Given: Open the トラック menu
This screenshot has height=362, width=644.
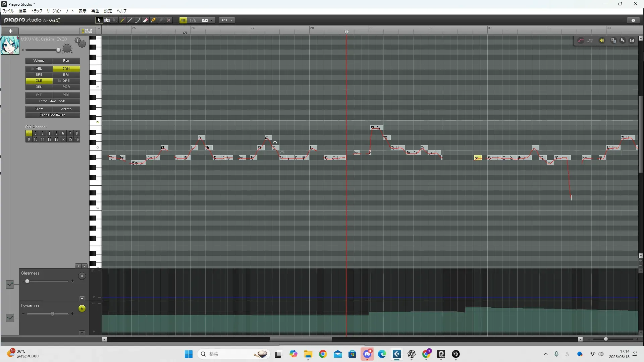Looking at the screenshot, I should [37, 11].
